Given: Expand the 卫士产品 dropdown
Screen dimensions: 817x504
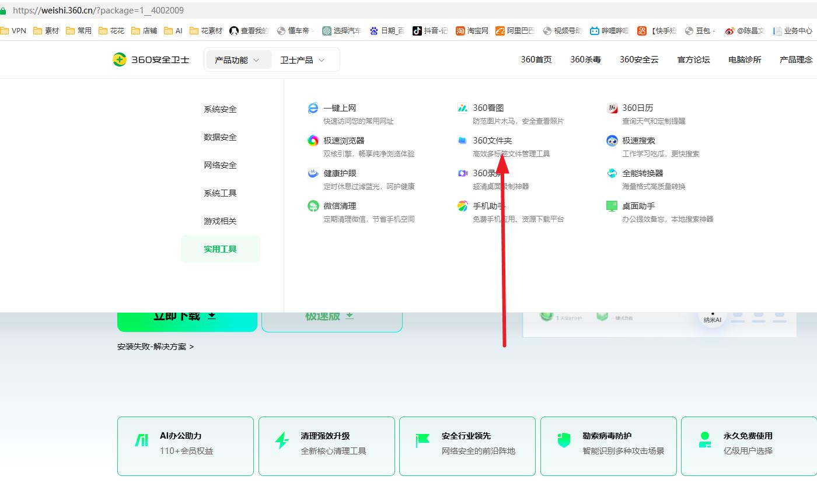Looking at the screenshot, I should click(x=302, y=60).
